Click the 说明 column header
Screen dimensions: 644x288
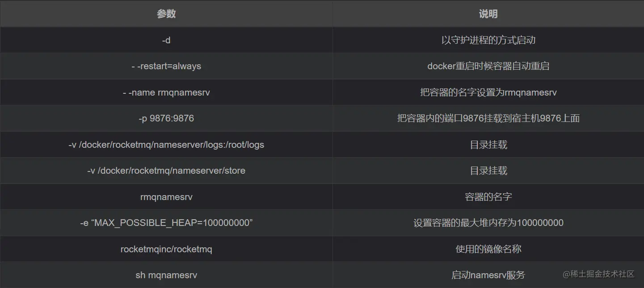pyautogui.click(x=488, y=14)
